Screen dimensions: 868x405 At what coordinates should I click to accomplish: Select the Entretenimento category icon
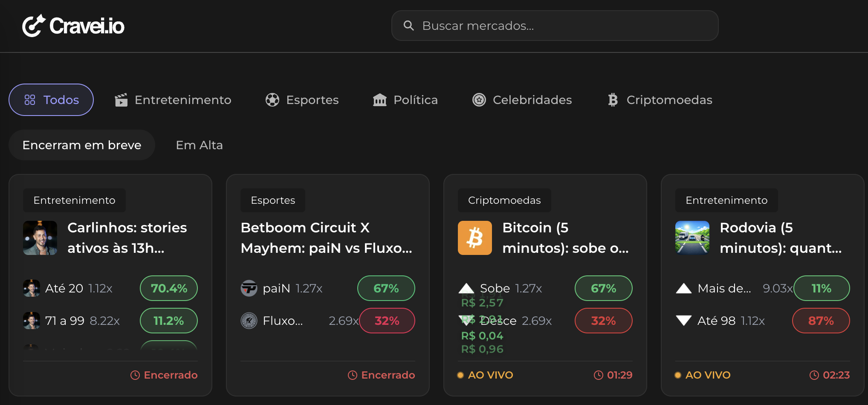tap(121, 99)
